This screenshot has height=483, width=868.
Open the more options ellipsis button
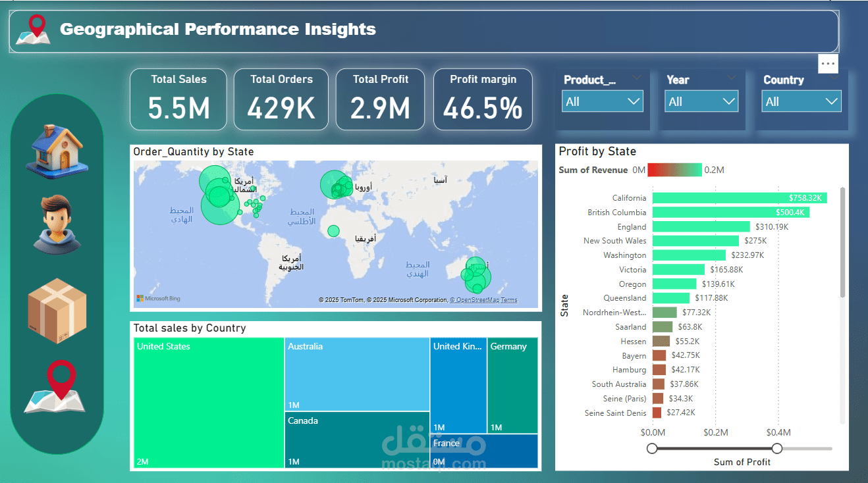828,64
